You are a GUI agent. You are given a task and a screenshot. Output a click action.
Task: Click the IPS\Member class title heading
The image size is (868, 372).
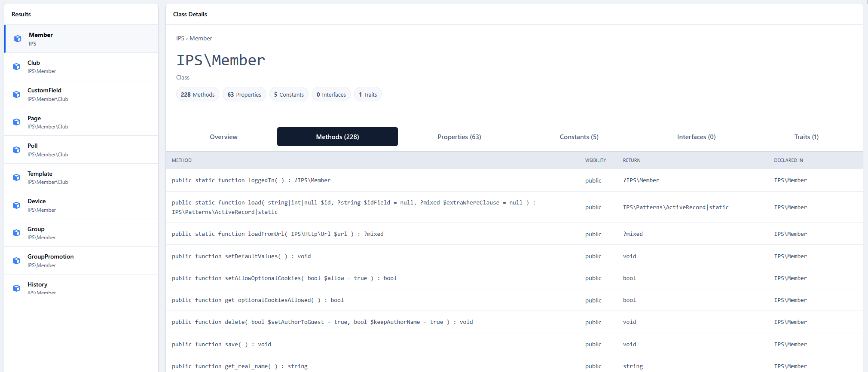coord(221,60)
